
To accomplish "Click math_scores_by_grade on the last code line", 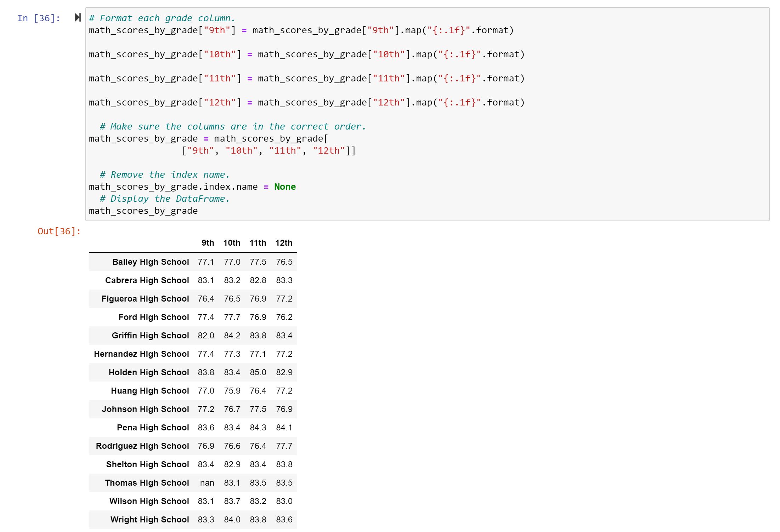I will tap(143, 211).
